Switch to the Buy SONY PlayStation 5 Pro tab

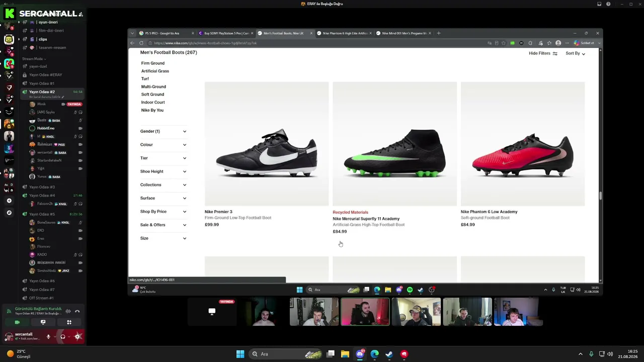pos(226,33)
